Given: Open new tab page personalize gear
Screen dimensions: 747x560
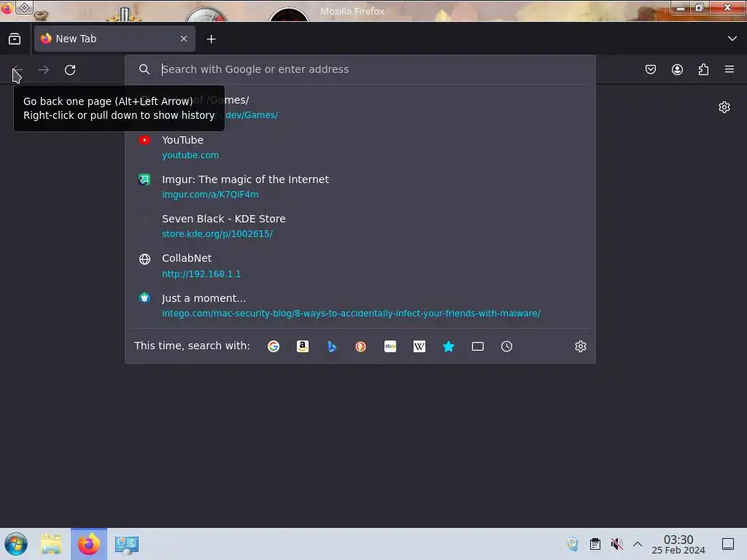Looking at the screenshot, I should (x=724, y=107).
